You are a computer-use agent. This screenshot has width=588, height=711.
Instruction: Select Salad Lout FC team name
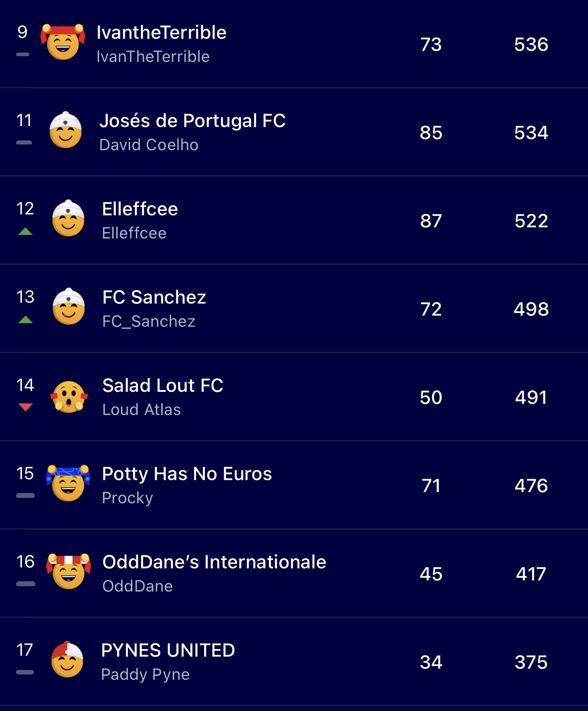coord(163,386)
